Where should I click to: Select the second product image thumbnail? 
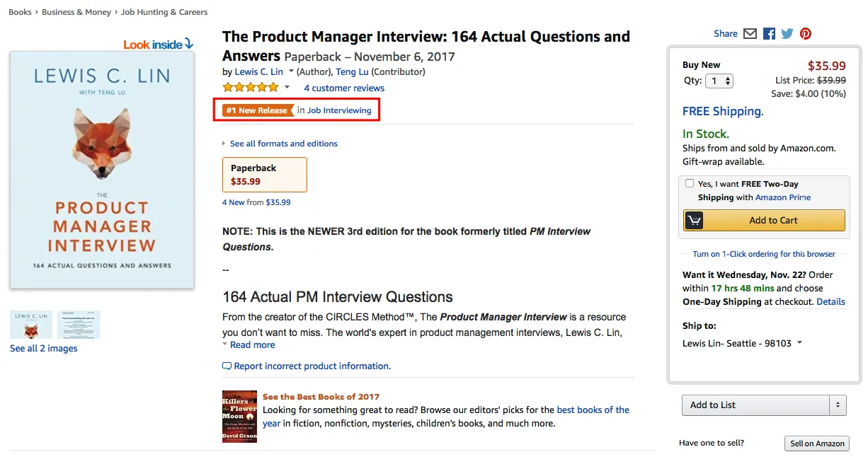click(79, 325)
